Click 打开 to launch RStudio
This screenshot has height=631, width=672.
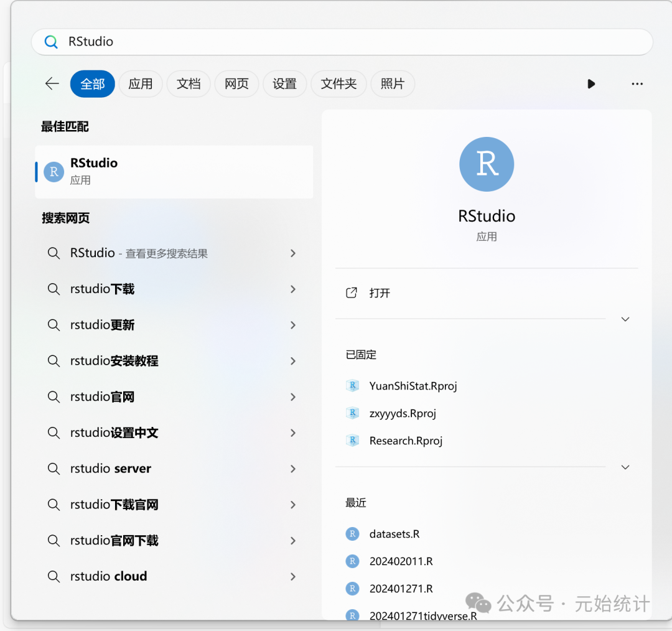click(x=380, y=293)
